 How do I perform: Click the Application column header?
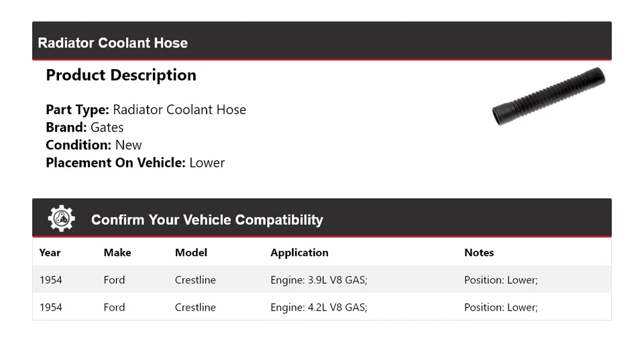pyautogui.click(x=299, y=253)
